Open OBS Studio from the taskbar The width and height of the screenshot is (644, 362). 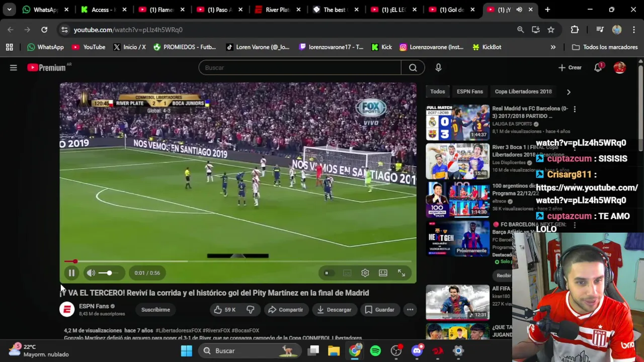(x=396, y=351)
